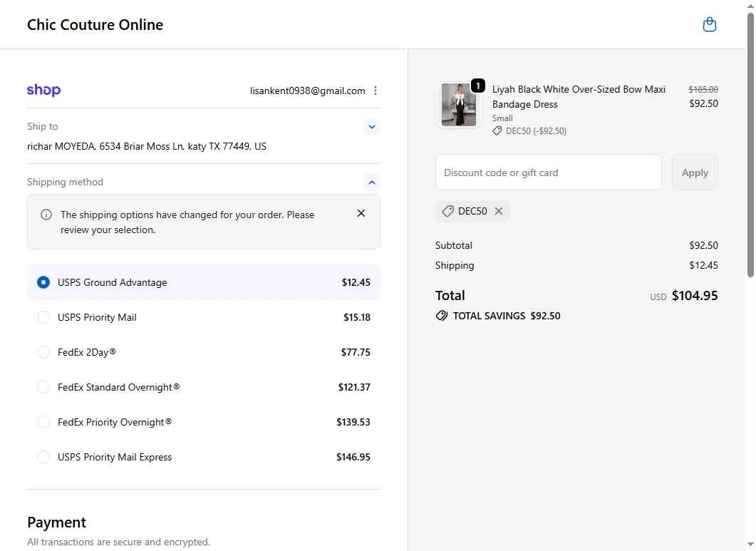Image resolution: width=756 pixels, height=551 pixels.
Task: Open the shopping bag cart icon
Action: click(x=709, y=25)
